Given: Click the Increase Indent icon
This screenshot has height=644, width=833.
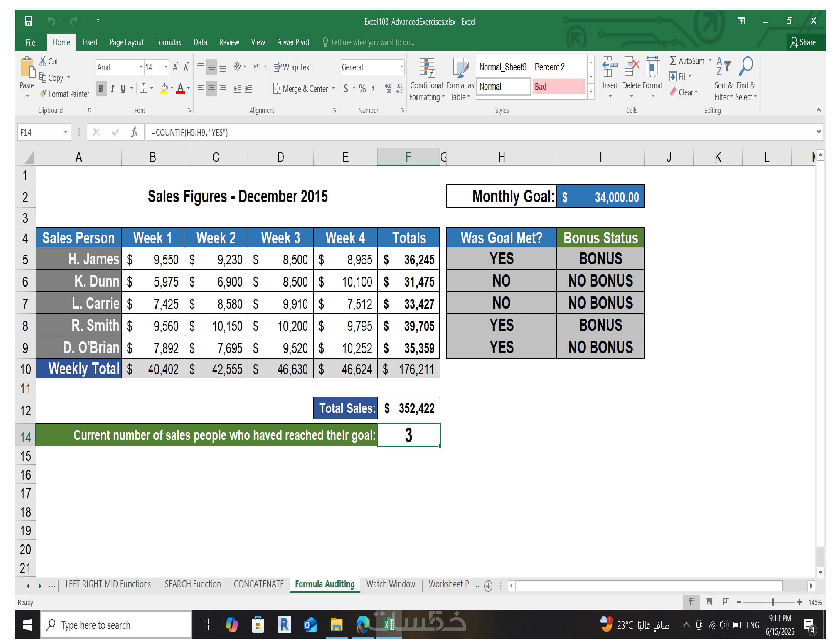Looking at the screenshot, I should 249,89.
